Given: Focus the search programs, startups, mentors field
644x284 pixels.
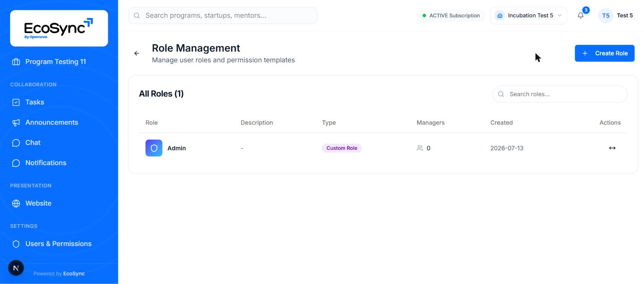Looking at the screenshot, I should tap(223, 16).
